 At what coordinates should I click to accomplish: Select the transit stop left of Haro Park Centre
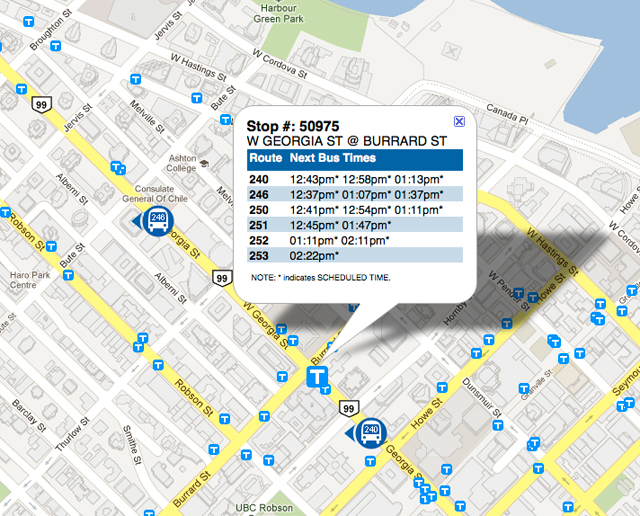[4, 213]
